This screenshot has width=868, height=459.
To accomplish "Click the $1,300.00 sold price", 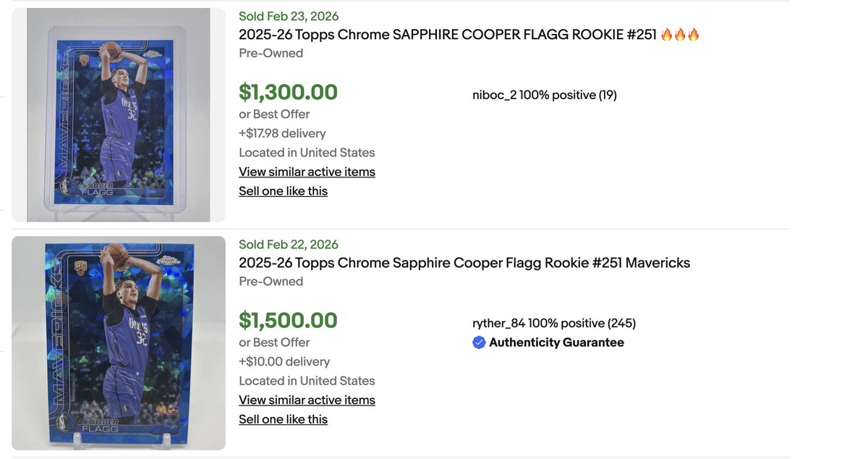I will 288,92.
